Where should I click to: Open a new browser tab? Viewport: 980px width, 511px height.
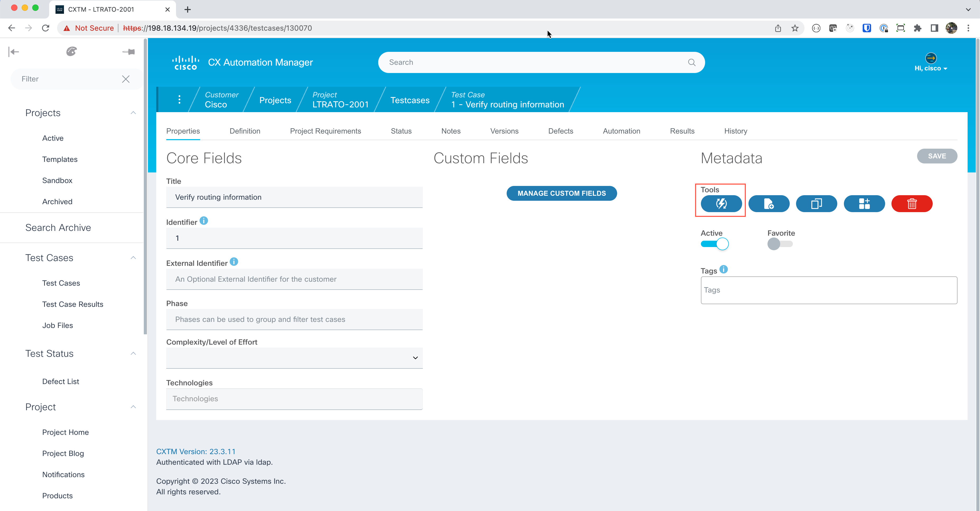pos(188,10)
